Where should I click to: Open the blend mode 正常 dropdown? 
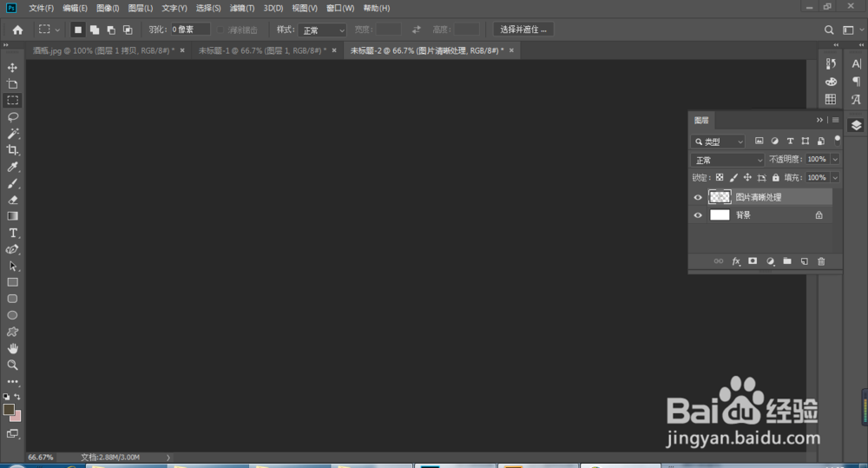click(x=727, y=160)
